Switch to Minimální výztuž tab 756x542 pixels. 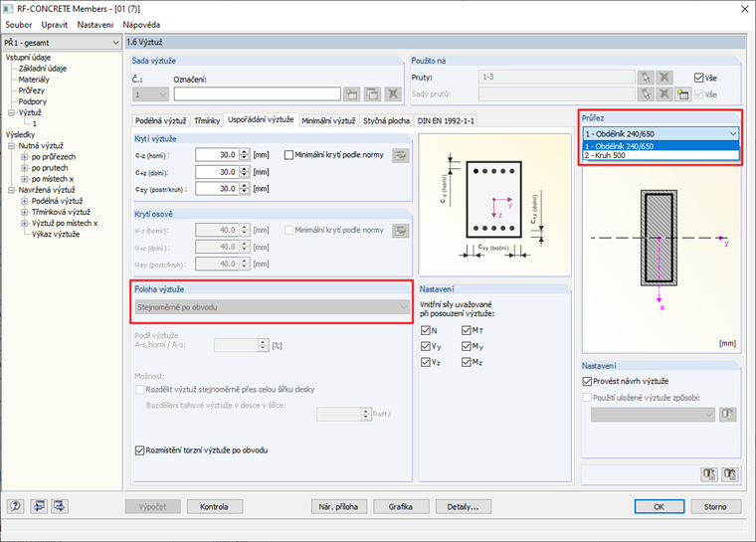click(328, 120)
